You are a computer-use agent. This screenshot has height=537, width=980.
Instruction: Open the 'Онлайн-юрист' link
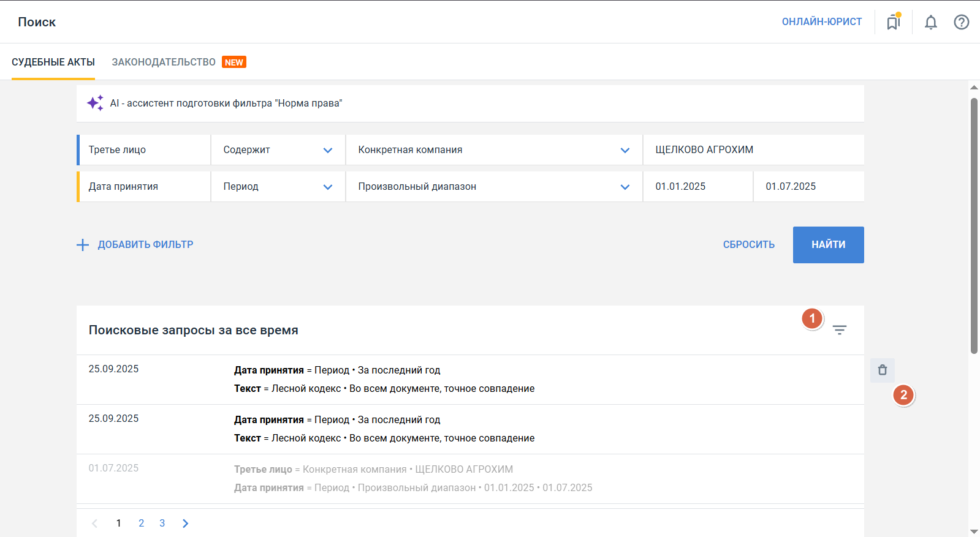click(x=821, y=22)
